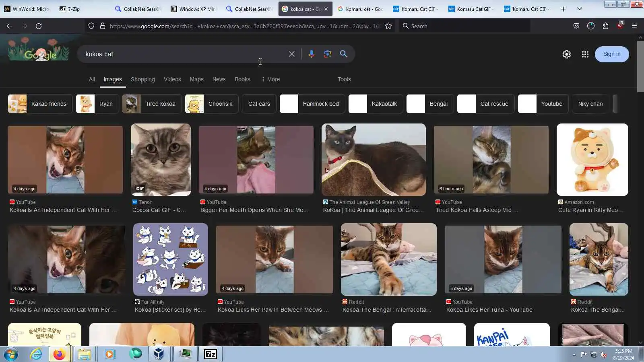This screenshot has width=644, height=362.
Task: View the Ryan plush Amazon image
Action: [592, 160]
